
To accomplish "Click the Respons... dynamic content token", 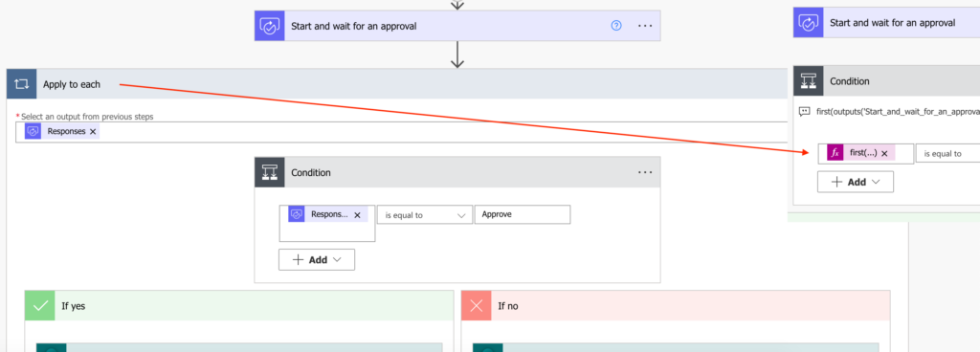I will (327, 214).
